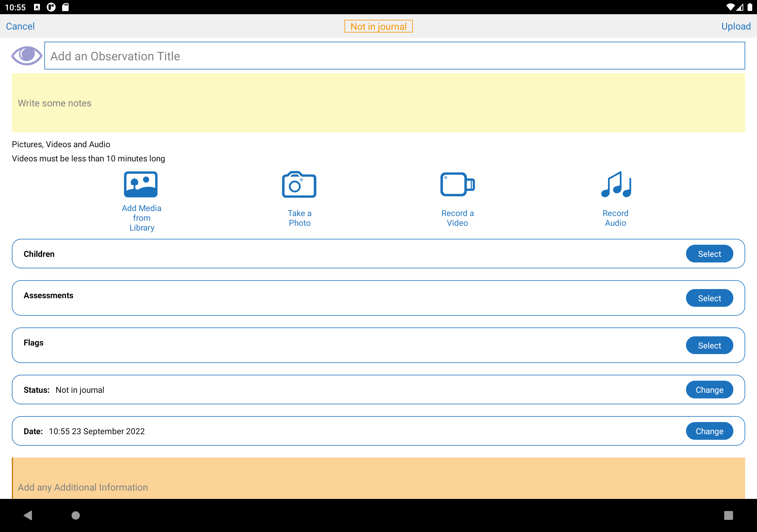The image size is (757, 532).
Task: Tap the Android back navigation icon
Action: 28,515
